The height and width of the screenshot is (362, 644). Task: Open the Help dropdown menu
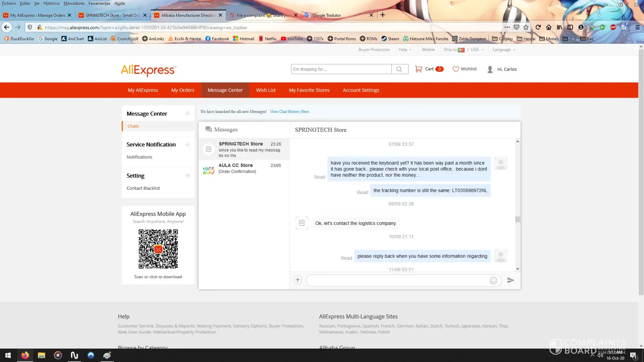[405, 50]
